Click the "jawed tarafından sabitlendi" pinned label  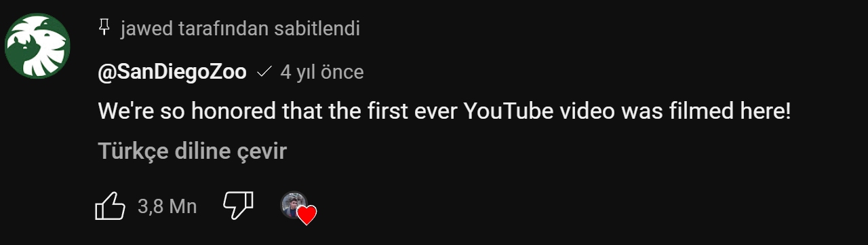[x=240, y=29]
